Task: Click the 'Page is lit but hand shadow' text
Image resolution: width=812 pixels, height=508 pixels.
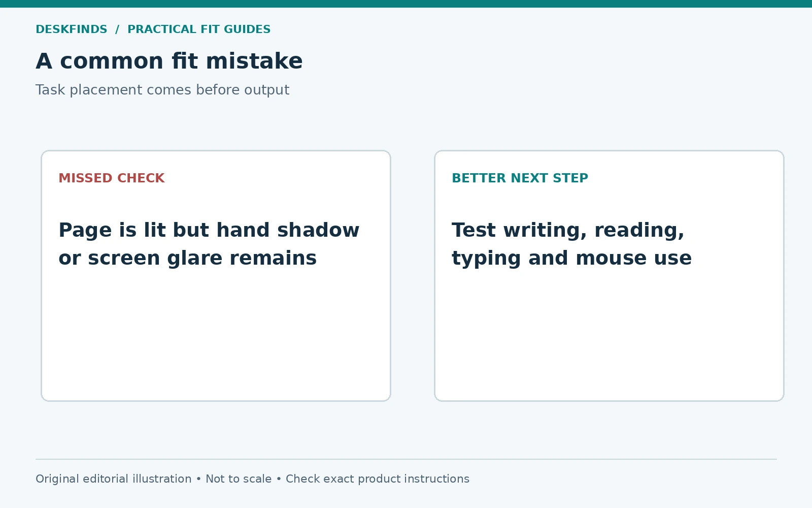Action: (x=209, y=230)
